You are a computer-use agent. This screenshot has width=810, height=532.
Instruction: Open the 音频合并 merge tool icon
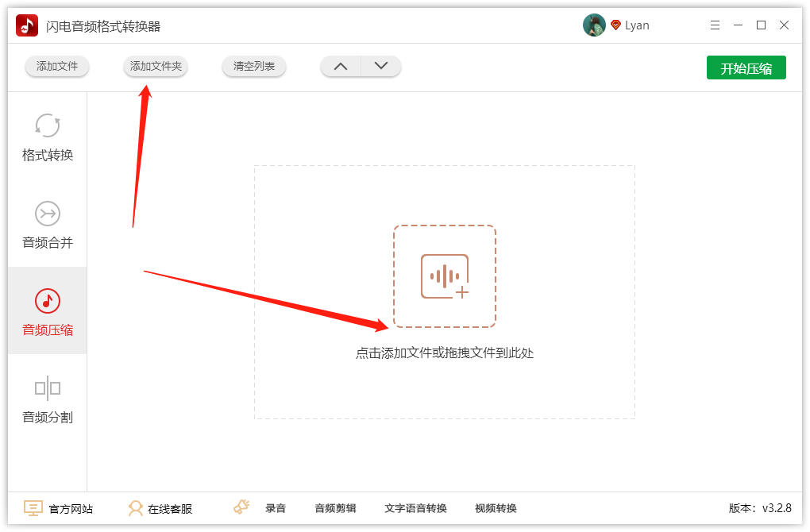48,214
